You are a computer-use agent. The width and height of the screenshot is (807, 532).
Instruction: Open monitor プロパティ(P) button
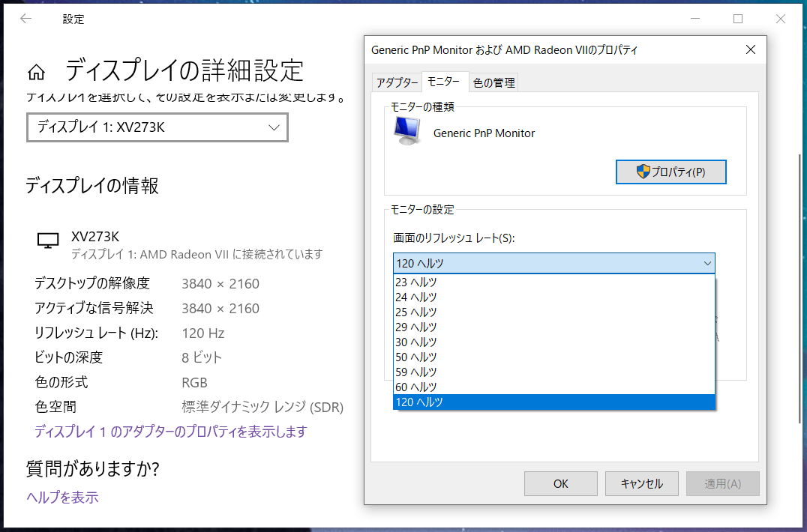pos(670,172)
